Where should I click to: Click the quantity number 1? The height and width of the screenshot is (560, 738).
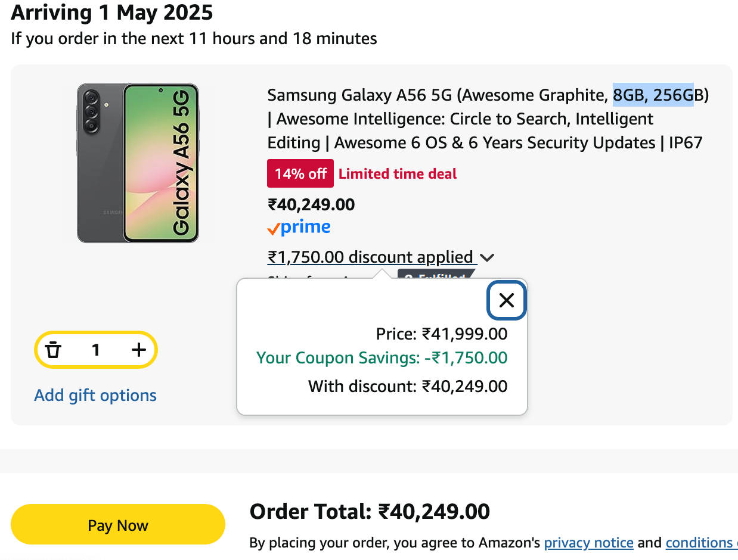[x=95, y=350]
